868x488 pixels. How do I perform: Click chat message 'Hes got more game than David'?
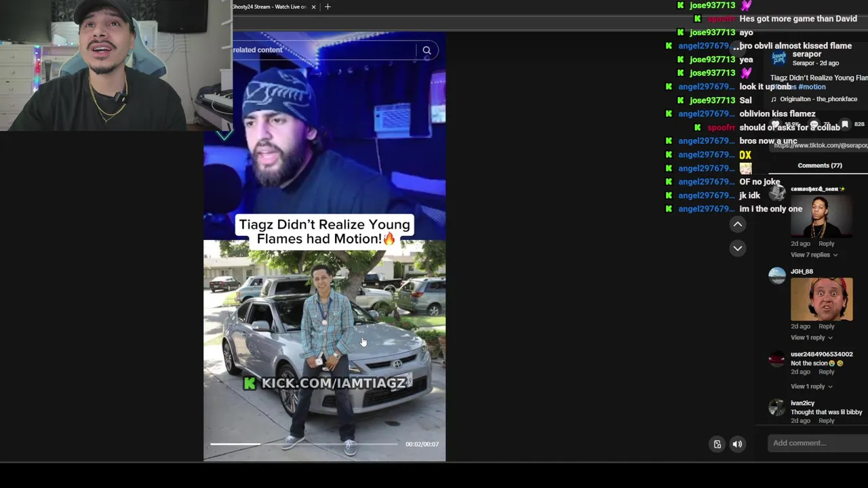pyautogui.click(x=798, y=19)
